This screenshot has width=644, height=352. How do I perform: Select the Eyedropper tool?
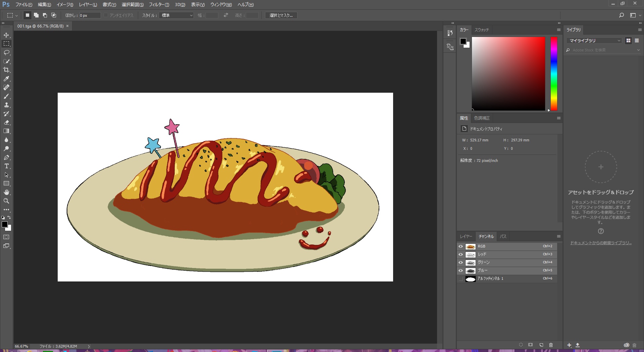(x=6, y=79)
